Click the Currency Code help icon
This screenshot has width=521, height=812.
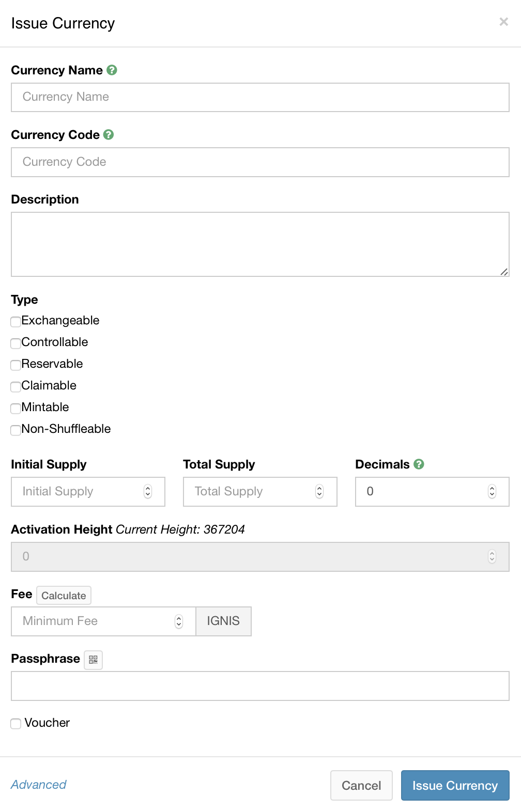point(109,135)
